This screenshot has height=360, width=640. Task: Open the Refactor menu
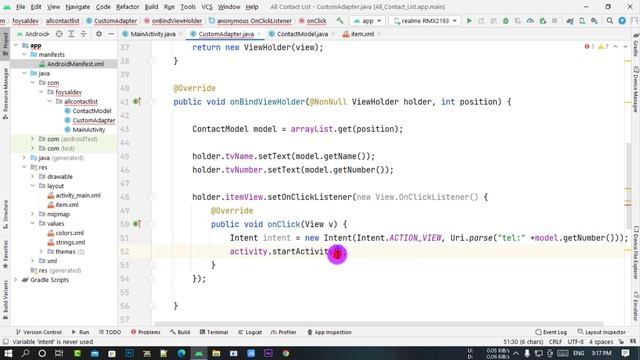[127, 7]
